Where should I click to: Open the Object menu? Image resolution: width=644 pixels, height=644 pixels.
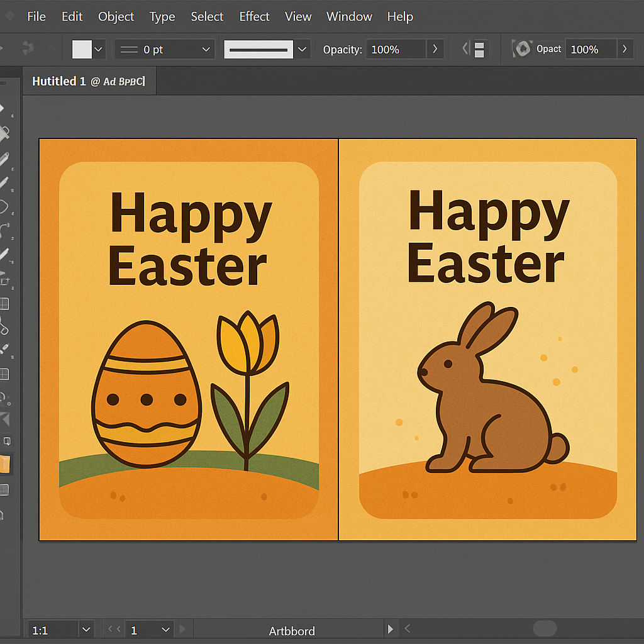(116, 17)
